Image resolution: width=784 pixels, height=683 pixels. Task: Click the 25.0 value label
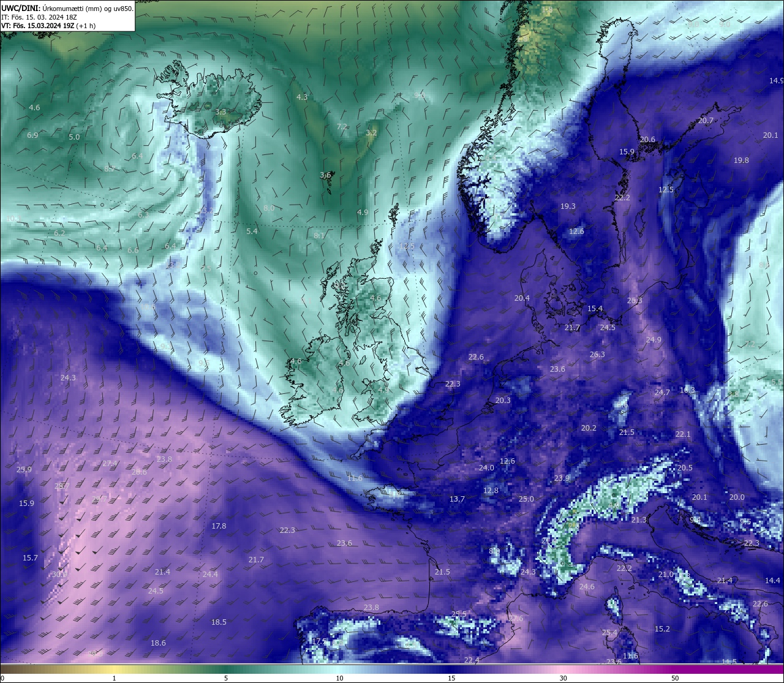click(527, 499)
